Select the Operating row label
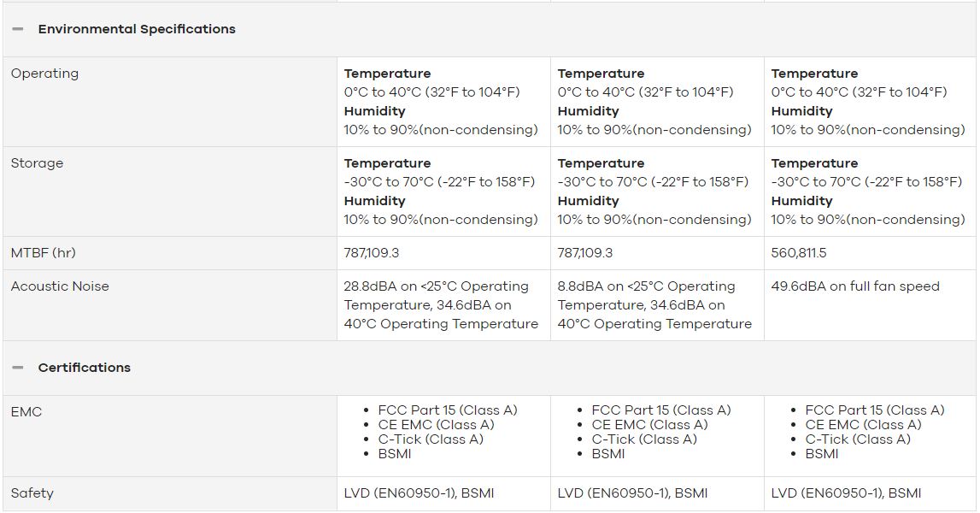 pos(44,74)
